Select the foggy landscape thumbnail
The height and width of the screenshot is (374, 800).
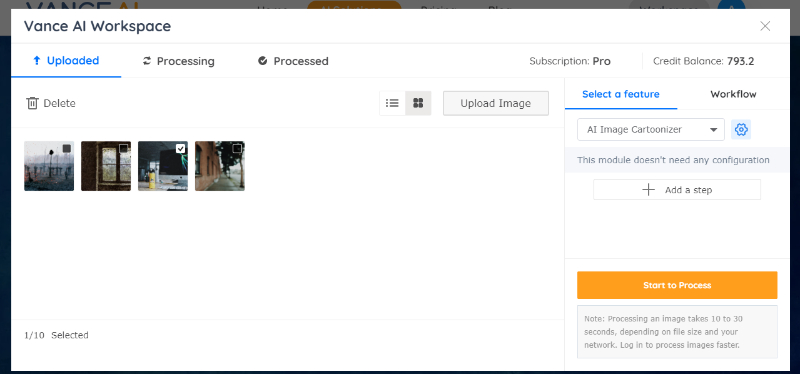pos(49,166)
